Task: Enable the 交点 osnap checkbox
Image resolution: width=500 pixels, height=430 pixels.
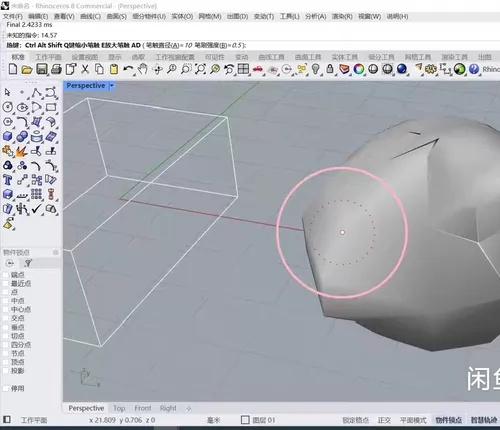Action: click(6, 318)
